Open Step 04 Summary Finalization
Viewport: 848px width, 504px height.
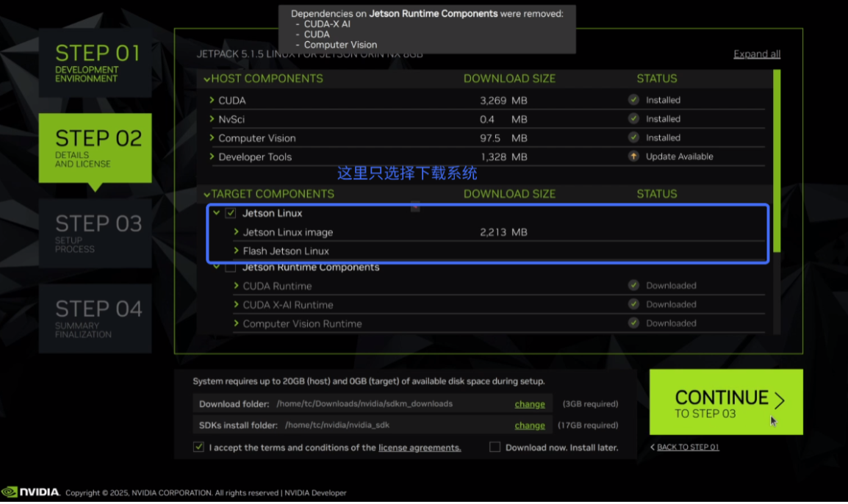96,319
